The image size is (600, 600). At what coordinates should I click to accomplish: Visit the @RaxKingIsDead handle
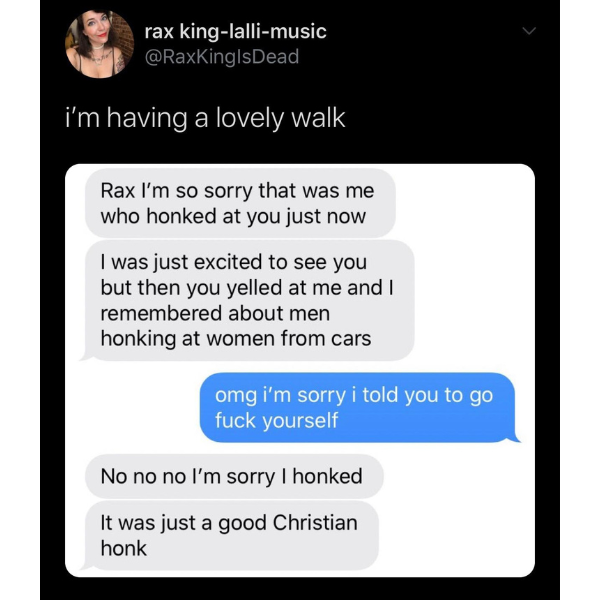coord(222,57)
